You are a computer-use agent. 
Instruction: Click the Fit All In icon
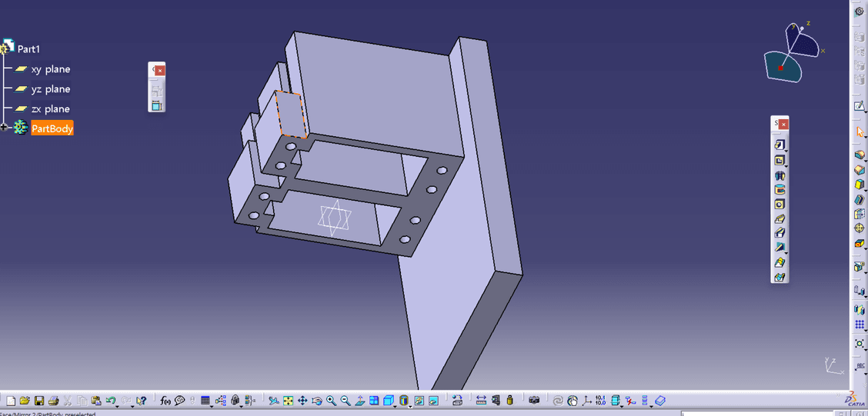(288, 401)
